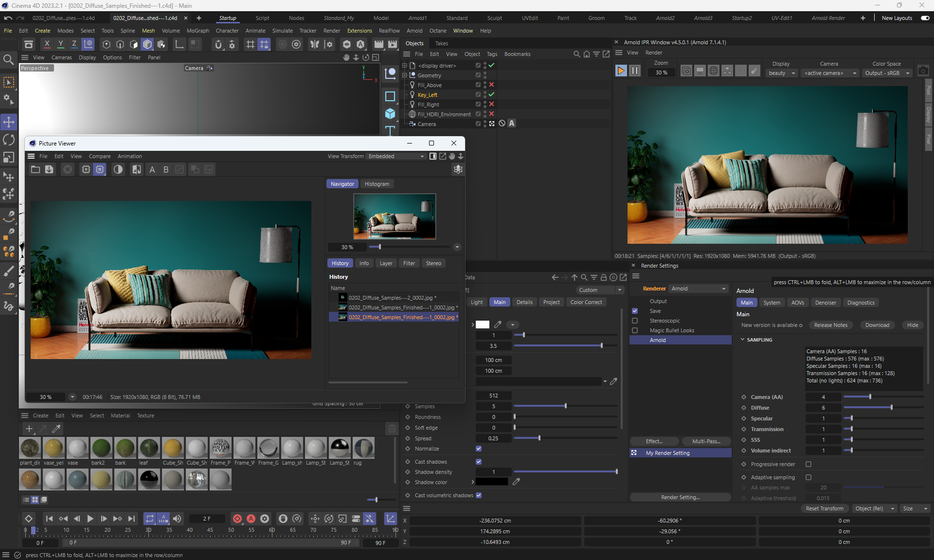Open the MoGraph menu

click(x=198, y=31)
